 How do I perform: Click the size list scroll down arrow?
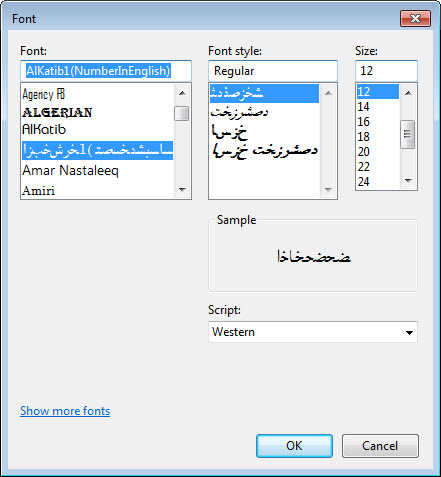pyautogui.click(x=408, y=180)
